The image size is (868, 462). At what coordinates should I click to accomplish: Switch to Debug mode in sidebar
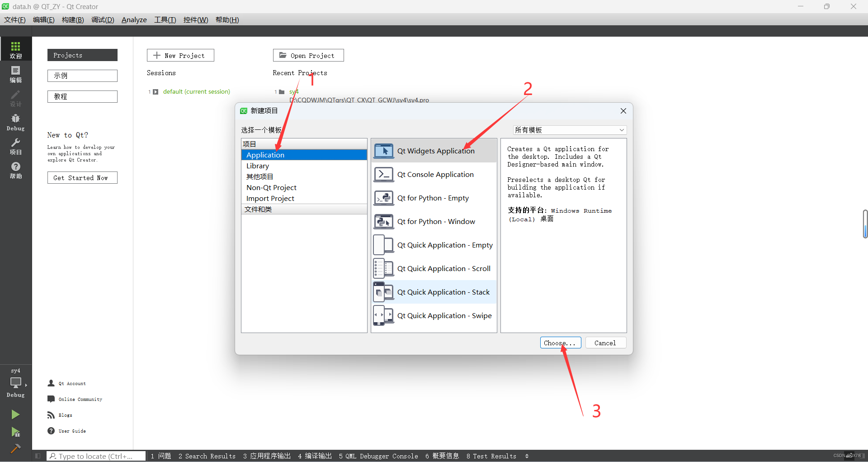16,122
